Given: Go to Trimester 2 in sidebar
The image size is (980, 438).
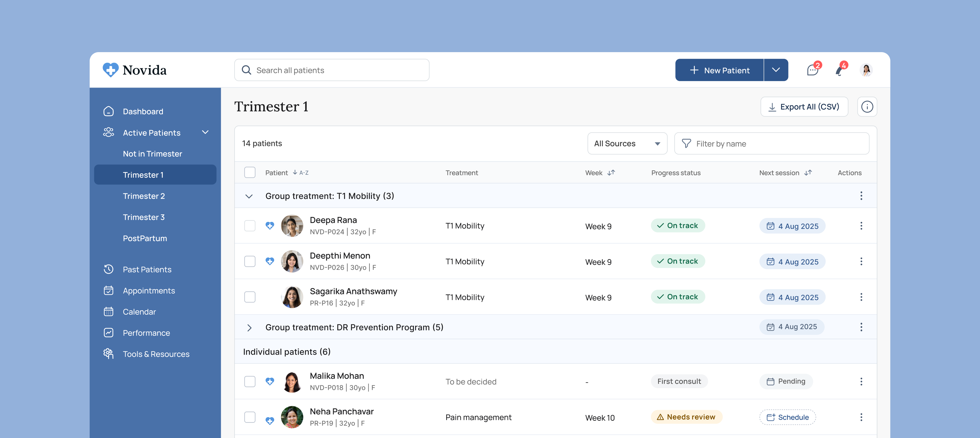Looking at the screenshot, I should [144, 196].
